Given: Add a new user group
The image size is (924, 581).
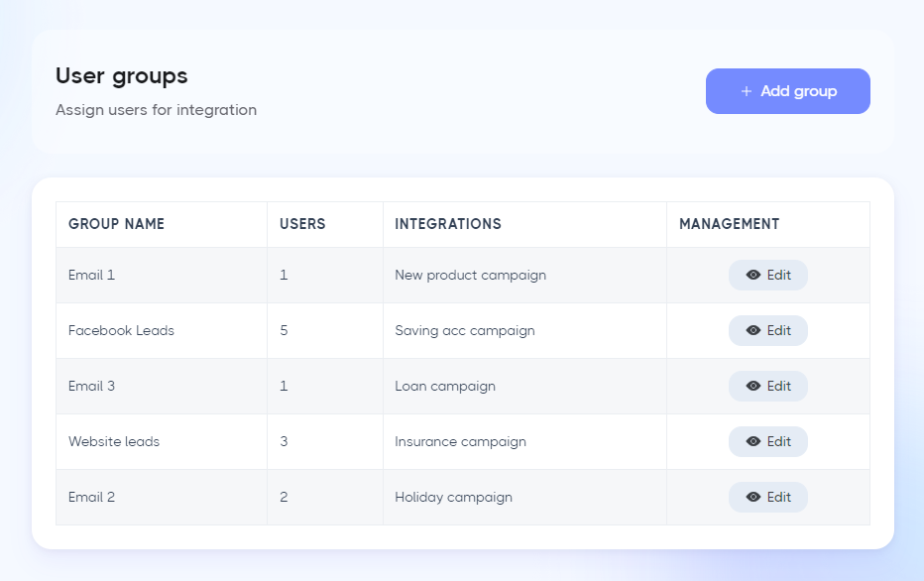Looking at the screenshot, I should pos(788,91).
